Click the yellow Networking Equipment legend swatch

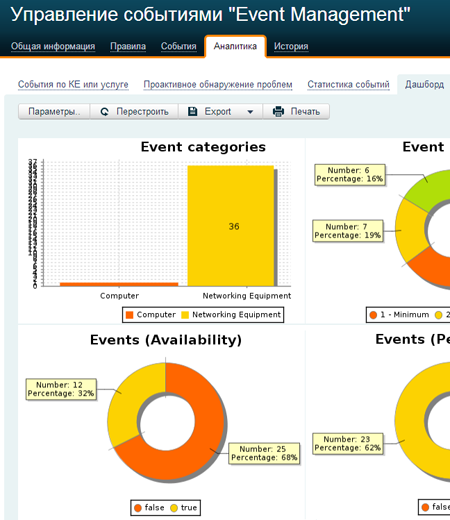pyautogui.click(x=185, y=315)
